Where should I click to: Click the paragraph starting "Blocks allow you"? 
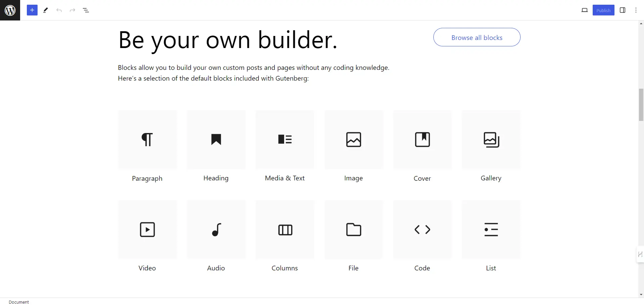(254, 73)
